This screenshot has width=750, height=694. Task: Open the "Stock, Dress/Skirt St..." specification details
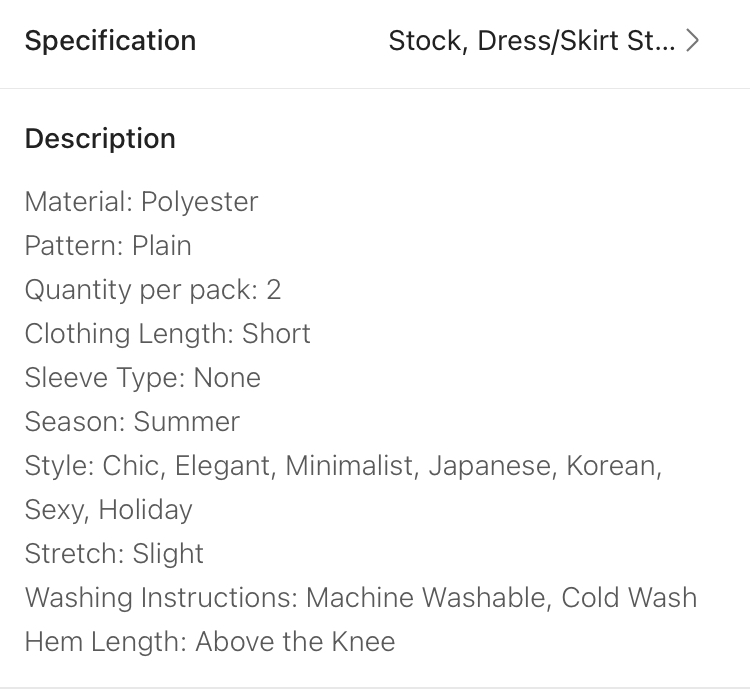[531, 42]
